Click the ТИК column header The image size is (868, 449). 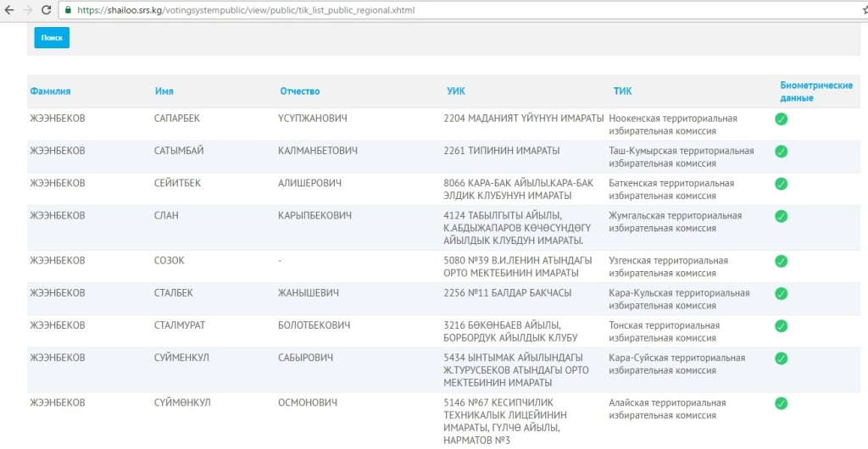[x=622, y=91]
